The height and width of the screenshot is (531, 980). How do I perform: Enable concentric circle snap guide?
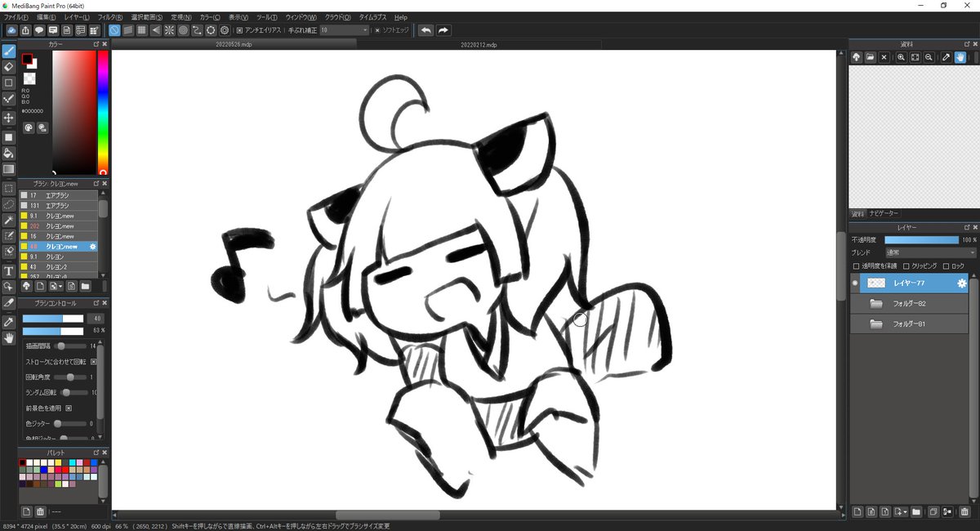click(183, 30)
